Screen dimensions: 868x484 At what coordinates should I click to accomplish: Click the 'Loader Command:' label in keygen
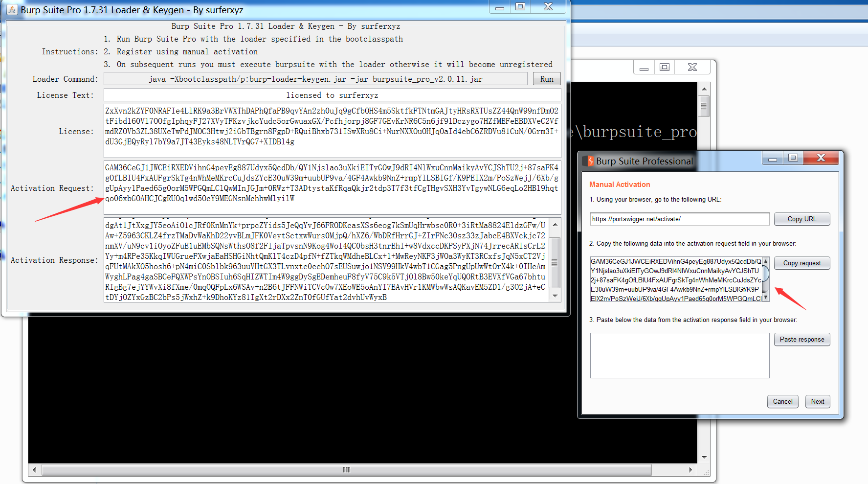pyautogui.click(x=65, y=79)
